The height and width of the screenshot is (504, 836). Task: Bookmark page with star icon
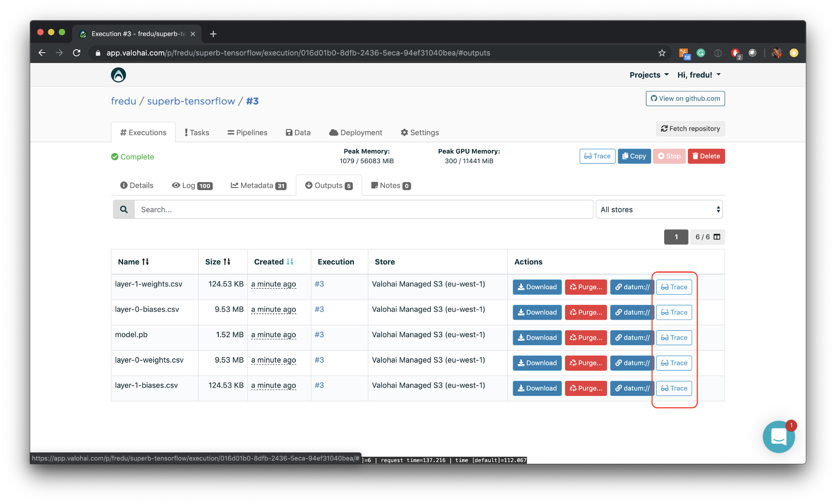tap(662, 53)
